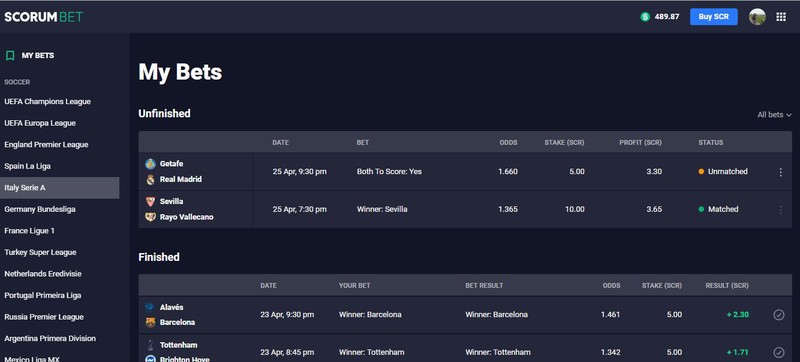
Task: Open the apps grid menu
Action: tap(781, 17)
